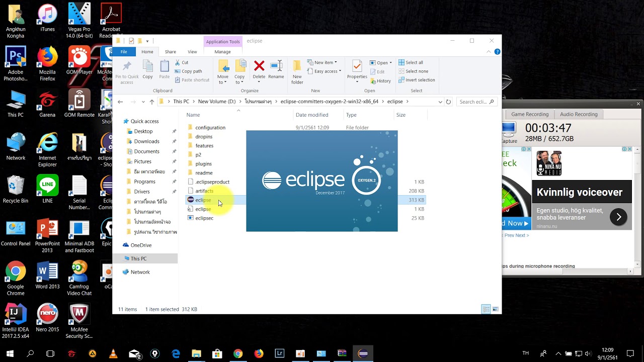Open History in the ribbon

point(380,81)
